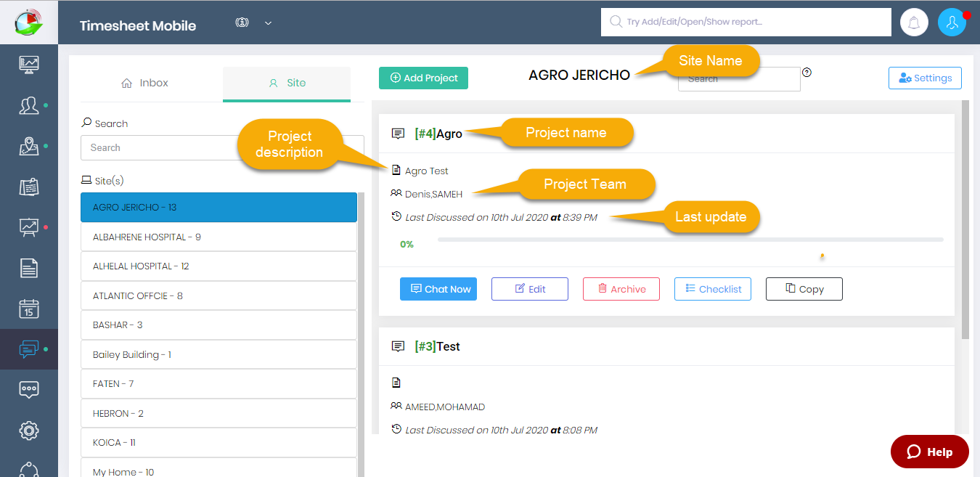Screen dimensions: 980x477
Task: Select site KOICA - 11
Action: pos(219,443)
